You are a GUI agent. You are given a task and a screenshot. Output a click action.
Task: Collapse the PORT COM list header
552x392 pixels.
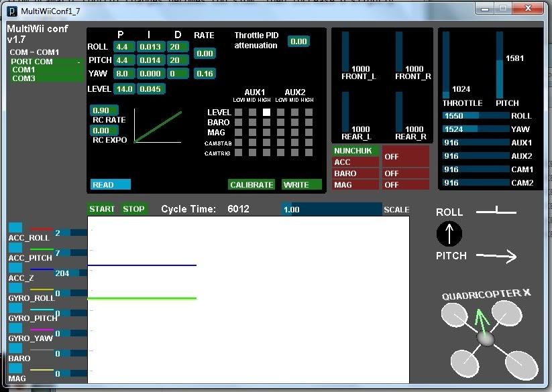click(x=46, y=62)
